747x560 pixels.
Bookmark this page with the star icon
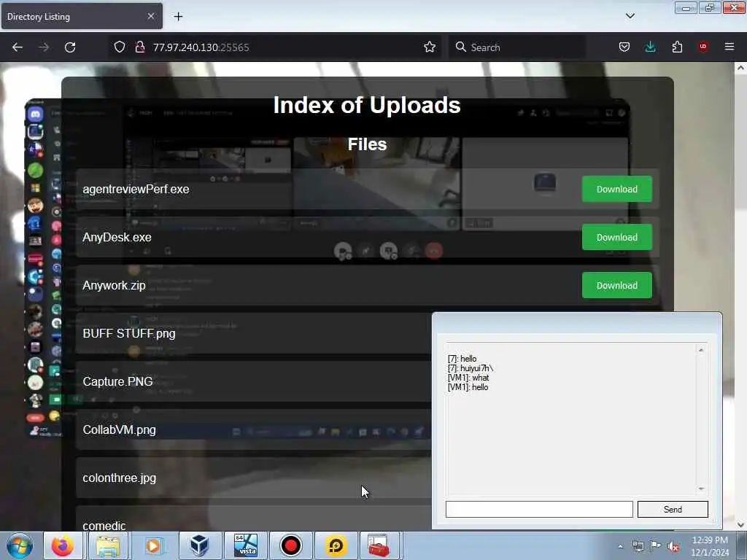pyautogui.click(x=429, y=47)
